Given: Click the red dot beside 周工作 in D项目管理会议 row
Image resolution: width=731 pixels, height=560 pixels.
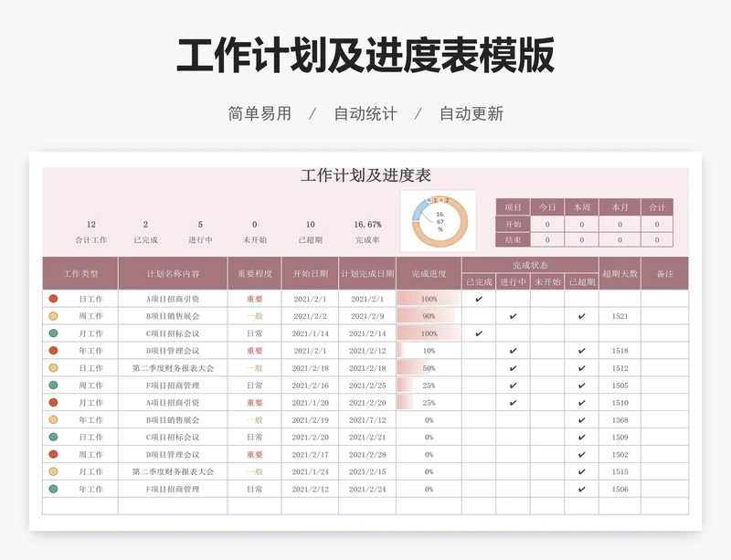Looking at the screenshot, I should tap(53, 454).
